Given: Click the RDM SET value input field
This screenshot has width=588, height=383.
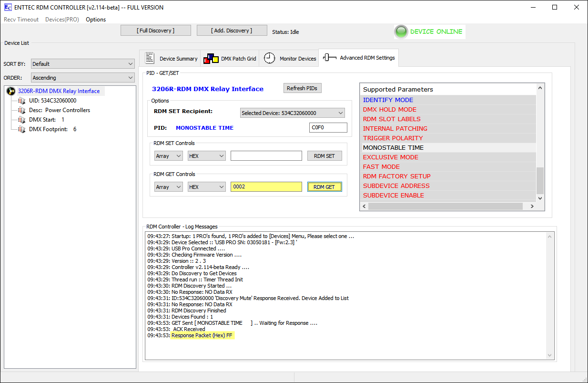Looking at the screenshot, I should (266, 156).
